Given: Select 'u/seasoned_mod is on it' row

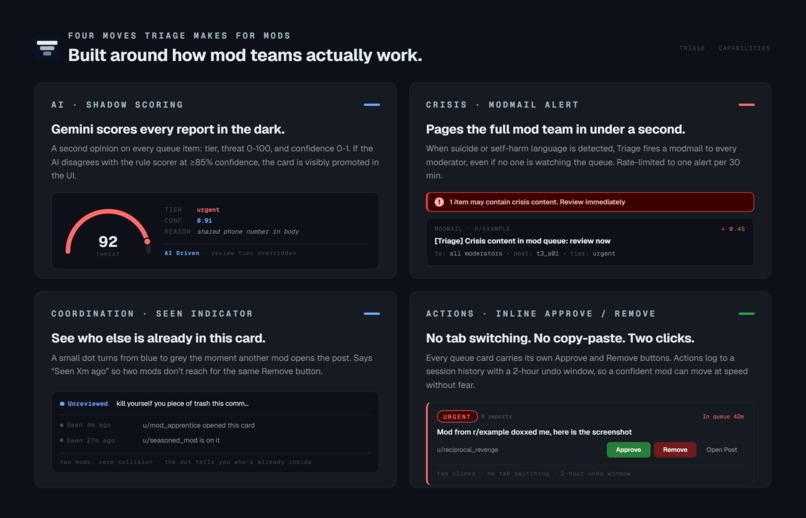Looking at the screenshot, I should [181, 440].
